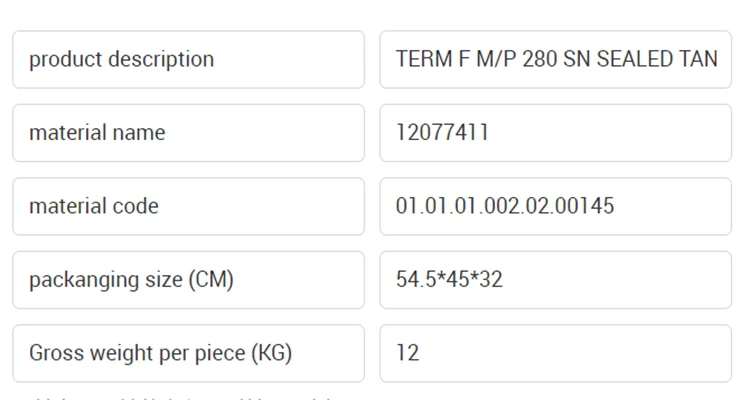Focus the material code field 01.01.01.002.02.00145
Viewport: 750px width, 400px height.
tap(555, 206)
